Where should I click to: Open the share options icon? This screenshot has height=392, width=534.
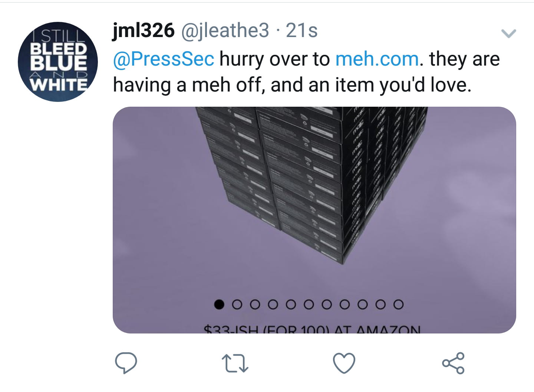pos(453,363)
